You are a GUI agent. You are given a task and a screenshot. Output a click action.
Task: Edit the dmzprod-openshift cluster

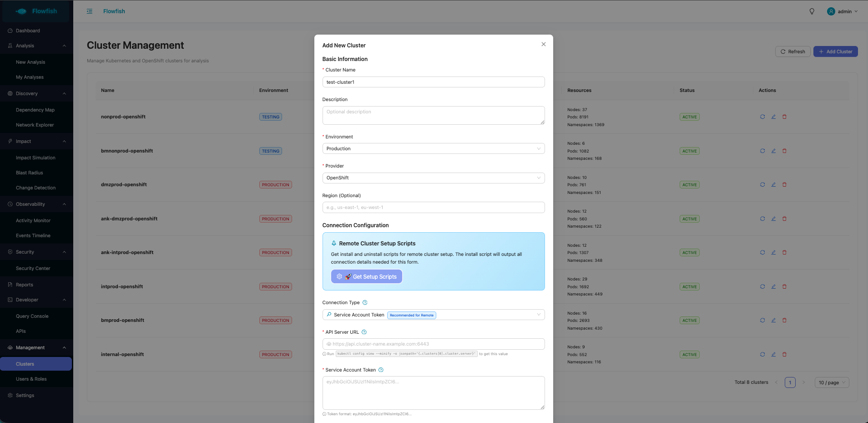(x=773, y=184)
